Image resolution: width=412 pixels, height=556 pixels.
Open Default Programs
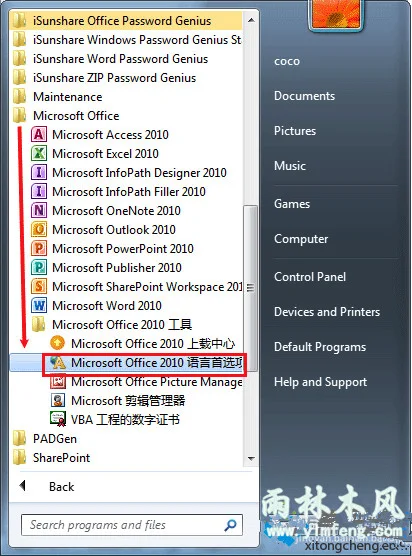pyautogui.click(x=320, y=347)
